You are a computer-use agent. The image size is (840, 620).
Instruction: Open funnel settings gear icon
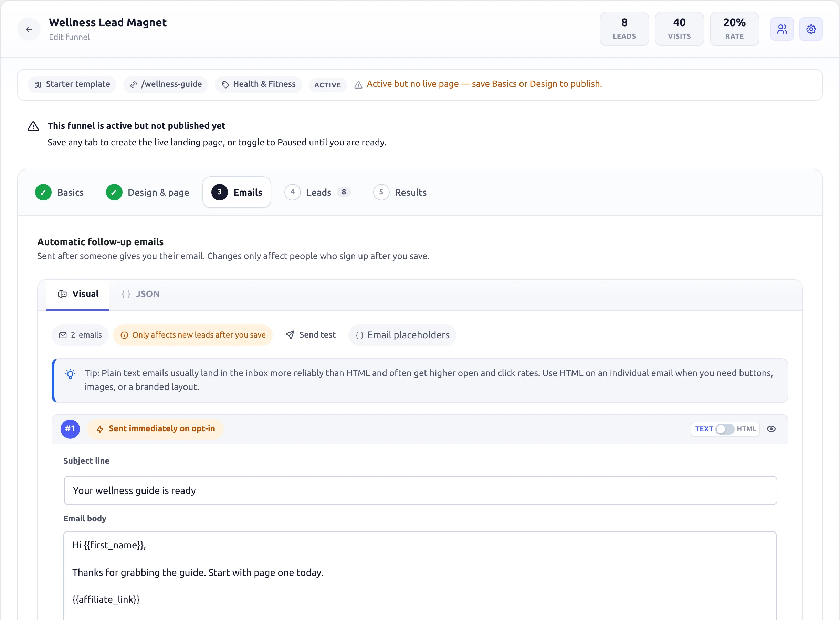[811, 29]
